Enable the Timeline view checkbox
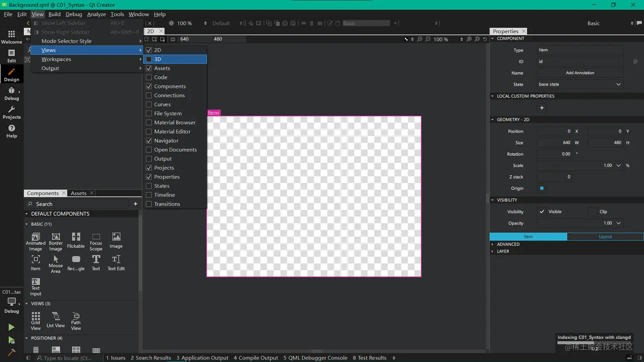This screenshot has width=644, height=362. tap(149, 195)
